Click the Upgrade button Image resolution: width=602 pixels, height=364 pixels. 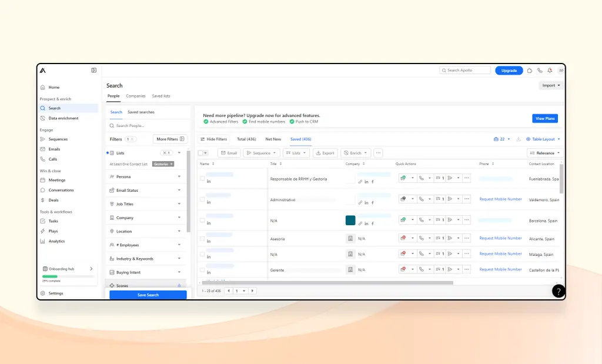point(509,70)
